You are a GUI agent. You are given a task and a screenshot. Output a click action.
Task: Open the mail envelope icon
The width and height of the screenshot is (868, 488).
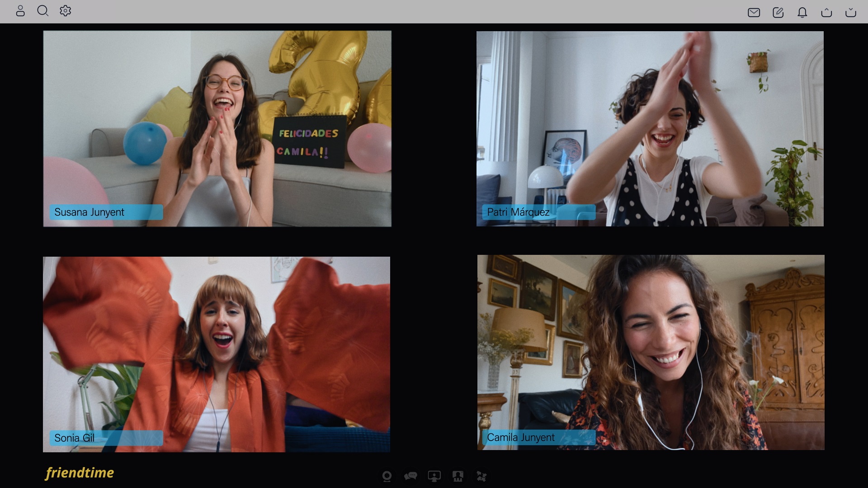[754, 13]
